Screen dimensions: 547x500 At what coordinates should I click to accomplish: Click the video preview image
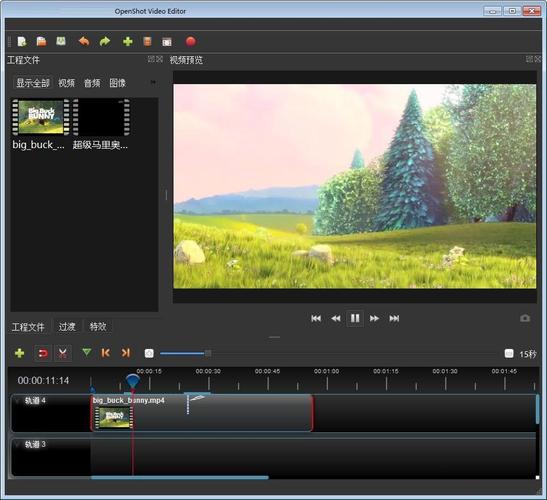[x=355, y=186]
